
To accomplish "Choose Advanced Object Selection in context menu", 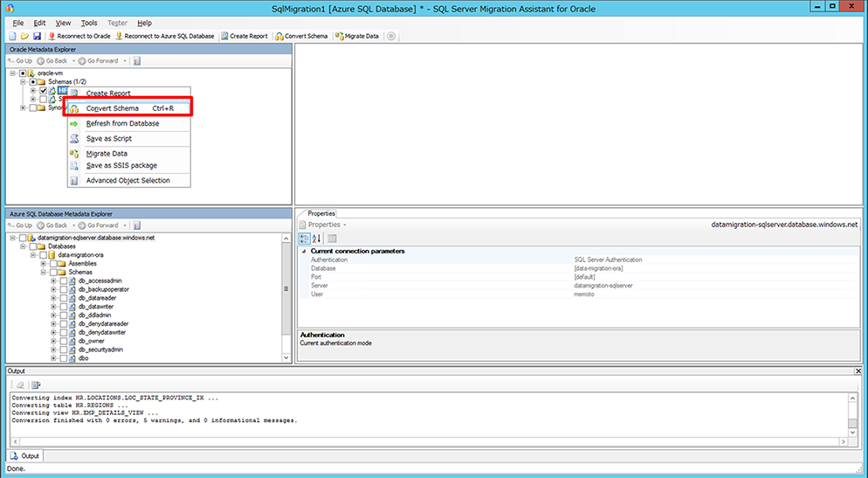I will coord(129,180).
